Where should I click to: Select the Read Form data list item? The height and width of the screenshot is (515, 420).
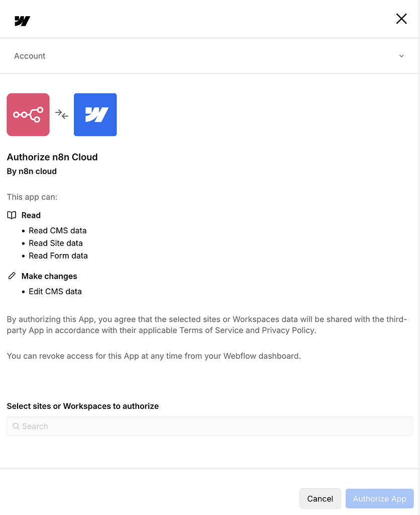[58, 255]
